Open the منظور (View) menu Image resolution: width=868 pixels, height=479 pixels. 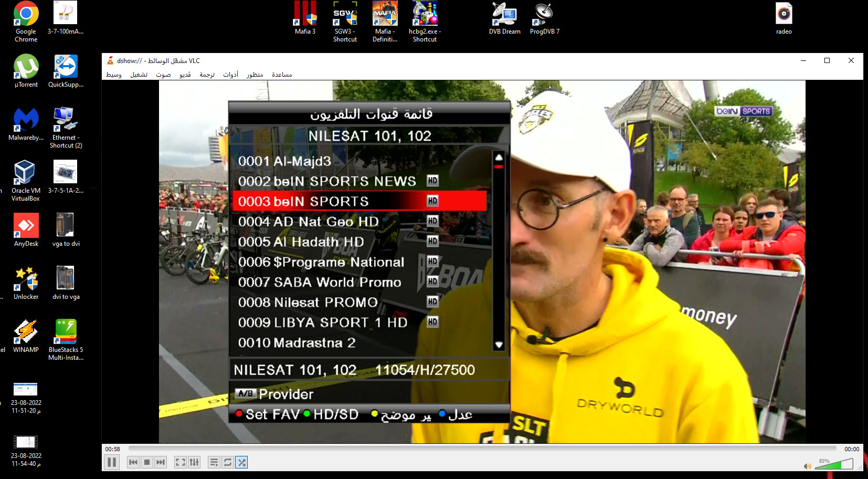click(255, 75)
